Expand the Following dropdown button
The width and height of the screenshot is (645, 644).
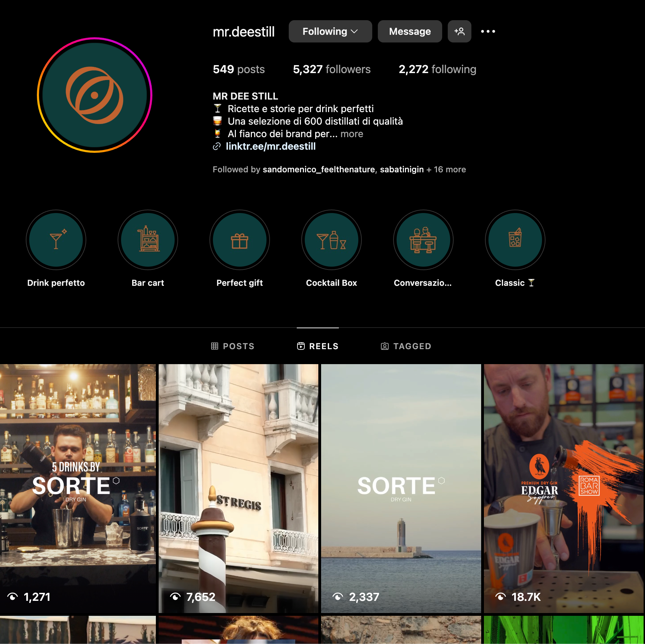[x=331, y=31]
